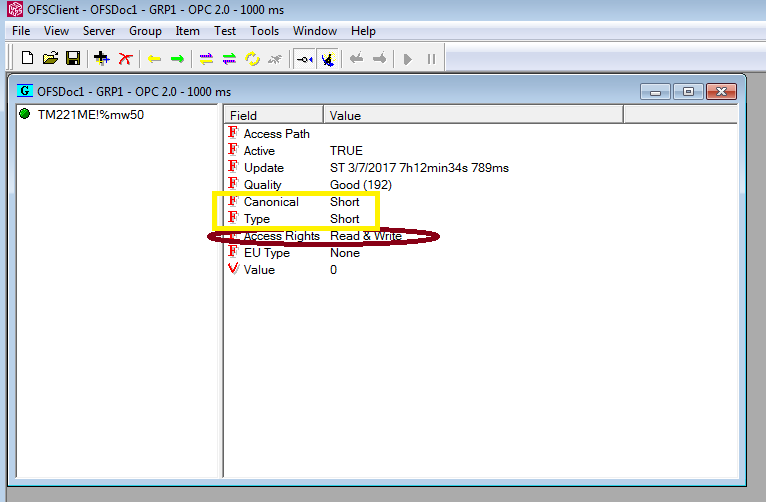Select the Canonical field label

coord(271,202)
